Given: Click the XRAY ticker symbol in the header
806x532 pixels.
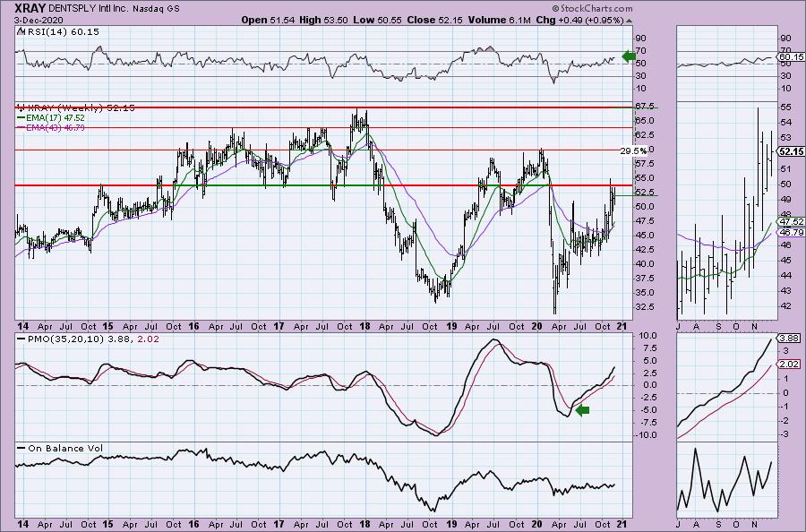Looking at the screenshot, I should coord(30,8).
